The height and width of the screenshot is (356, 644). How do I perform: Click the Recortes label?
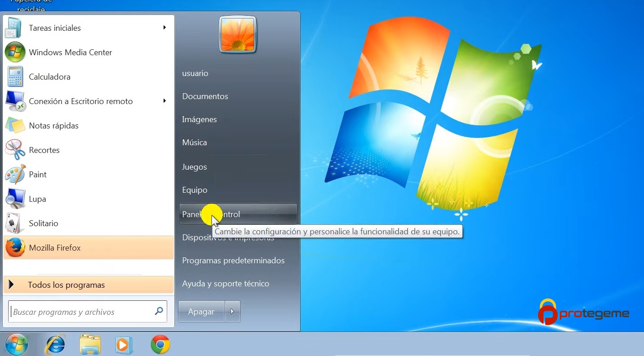[x=44, y=150]
